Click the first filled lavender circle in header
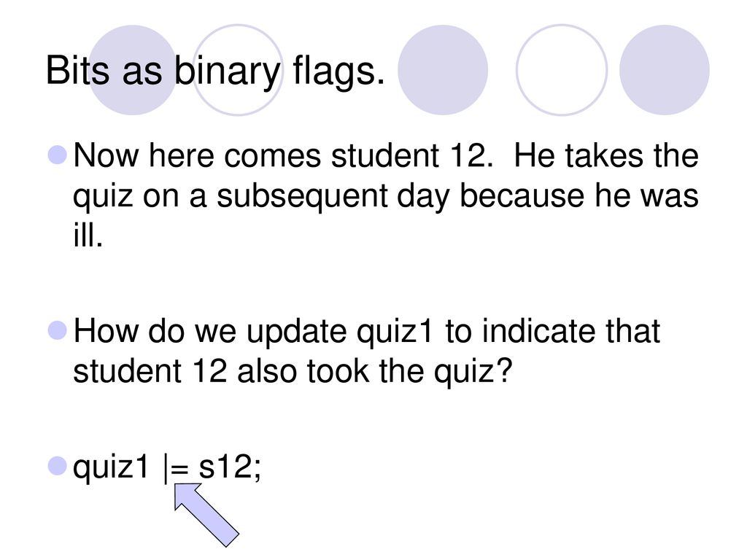The height and width of the screenshot is (560, 747). (133, 70)
